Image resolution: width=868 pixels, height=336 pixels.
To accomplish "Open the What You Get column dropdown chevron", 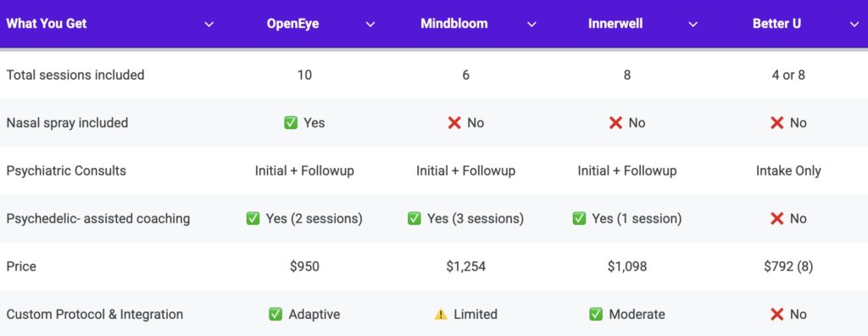I will click(x=209, y=25).
